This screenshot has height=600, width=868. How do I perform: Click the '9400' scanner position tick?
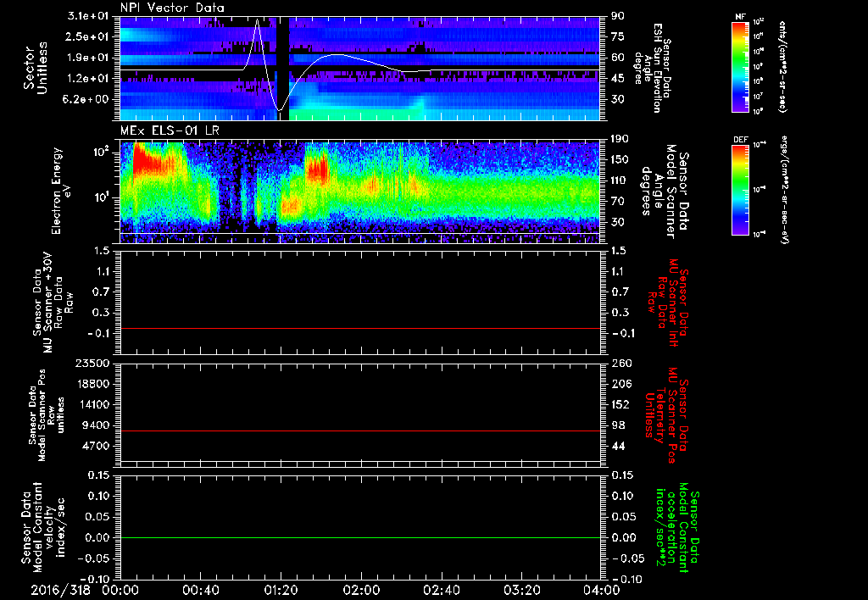pos(95,425)
